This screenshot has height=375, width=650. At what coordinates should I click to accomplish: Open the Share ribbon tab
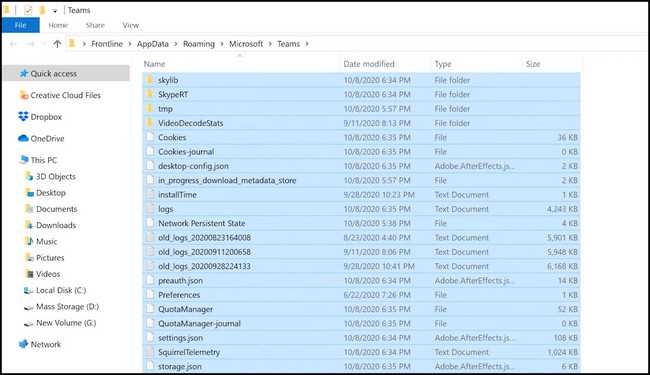[95, 25]
